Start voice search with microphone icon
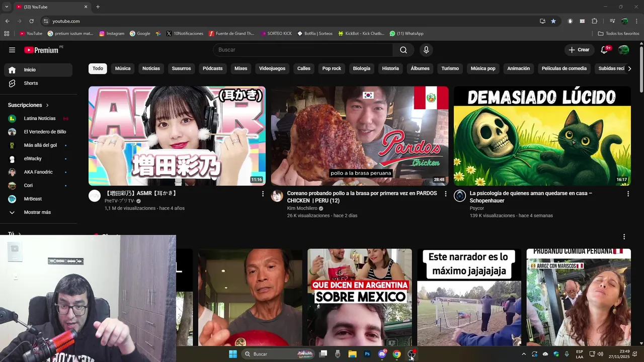Image resolution: width=644 pixels, height=362 pixels. click(x=426, y=50)
